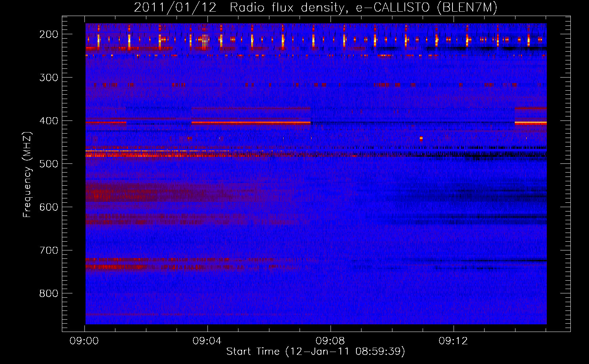Click the 400 frequency tick label

pos(48,121)
